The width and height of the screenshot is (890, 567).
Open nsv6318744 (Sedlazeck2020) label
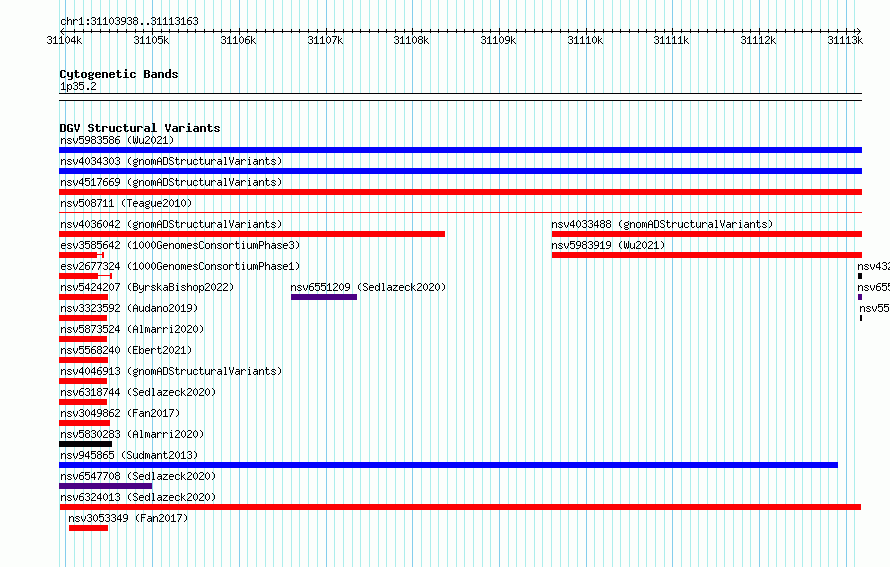point(138,392)
